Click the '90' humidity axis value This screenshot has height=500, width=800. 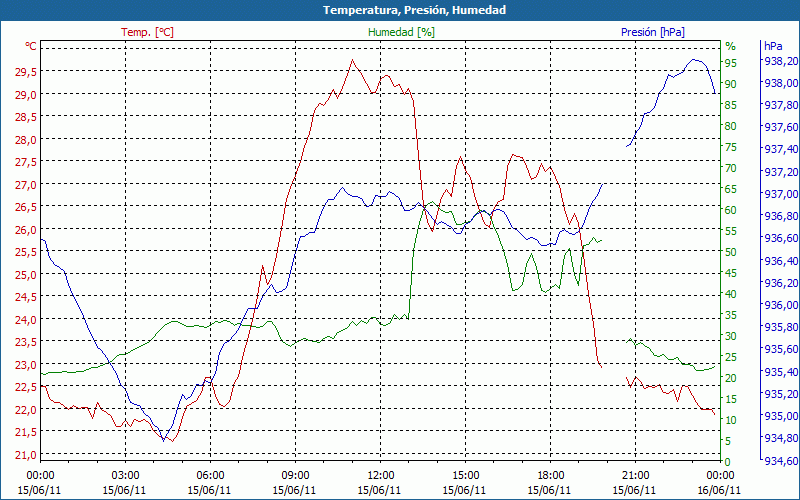731,84
